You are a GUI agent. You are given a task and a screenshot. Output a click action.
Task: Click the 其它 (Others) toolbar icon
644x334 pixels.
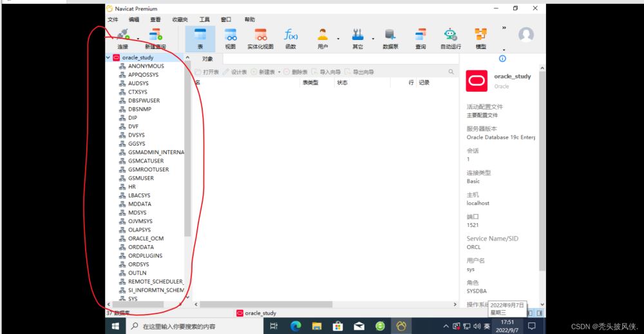[x=357, y=39]
